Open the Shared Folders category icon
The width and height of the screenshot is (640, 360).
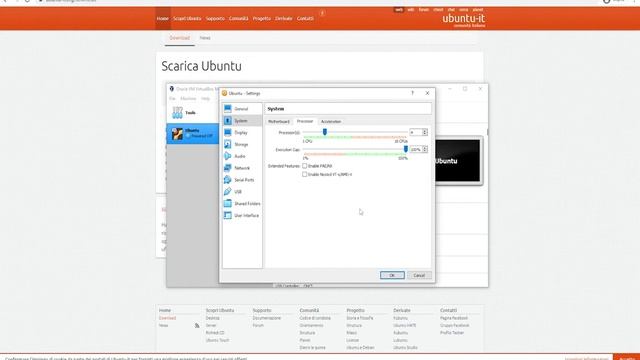(228, 203)
